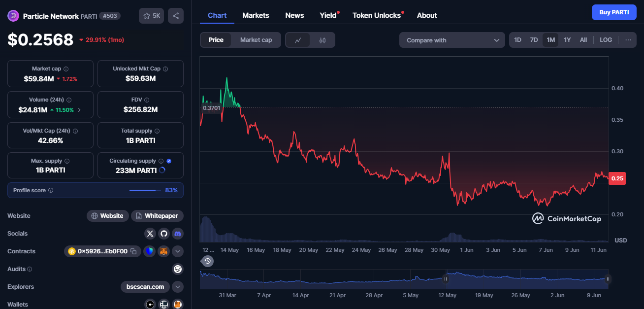Image resolution: width=644 pixels, height=309 pixels.
Task: Open chart more options (three dots)
Action: pyautogui.click(x=628, y=40)
